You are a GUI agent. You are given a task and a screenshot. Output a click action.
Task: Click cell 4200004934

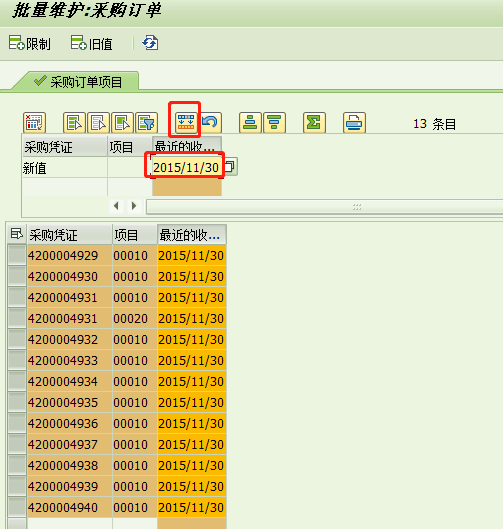(x=69, y=381)
